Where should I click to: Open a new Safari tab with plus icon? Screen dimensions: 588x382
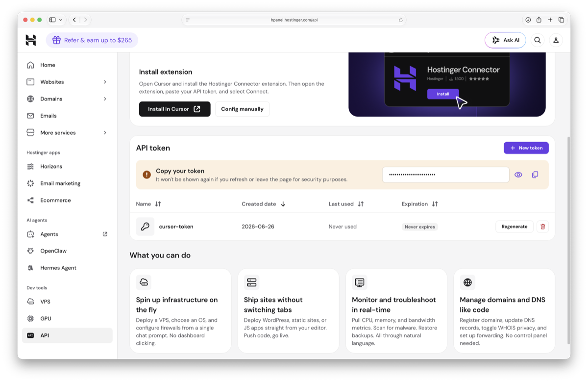click(550, 20)
